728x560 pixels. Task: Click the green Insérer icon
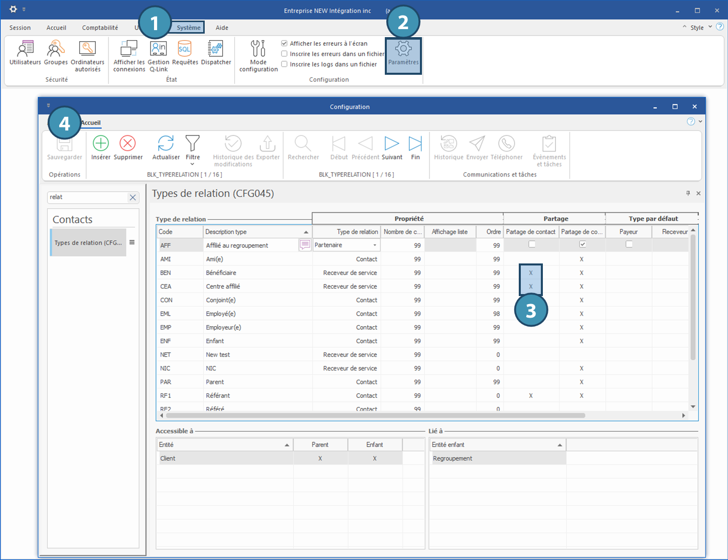click(101, 144)
